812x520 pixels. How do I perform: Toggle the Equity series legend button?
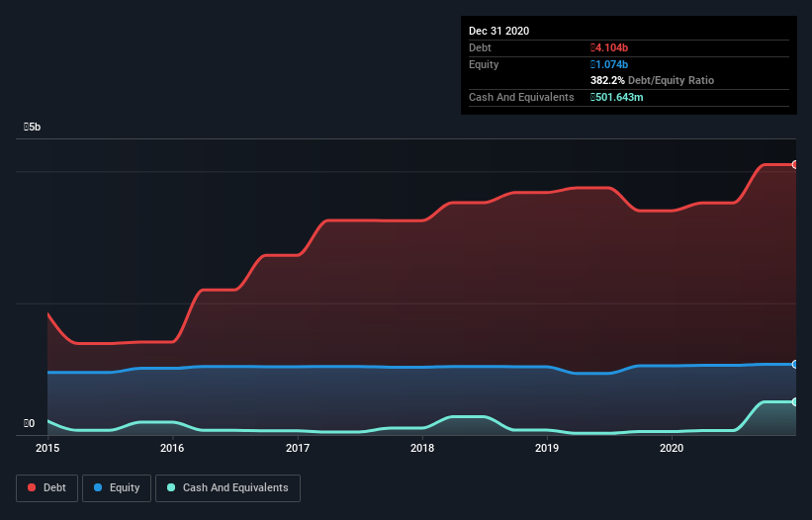117,488
